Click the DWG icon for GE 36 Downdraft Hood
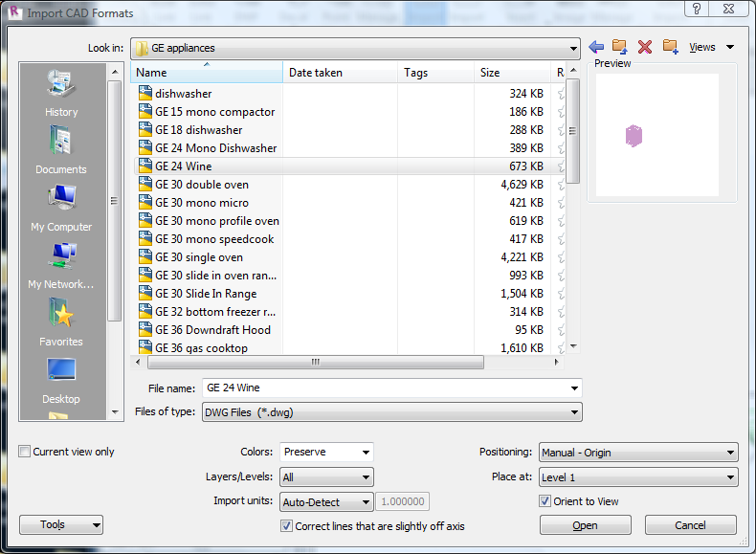Viewport: 756px width, 554px height. (x=145, y=329)
